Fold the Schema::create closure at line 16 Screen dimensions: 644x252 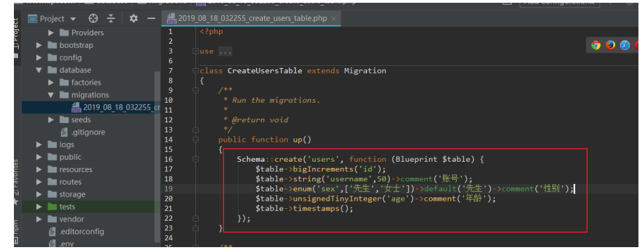click(195, 160)
